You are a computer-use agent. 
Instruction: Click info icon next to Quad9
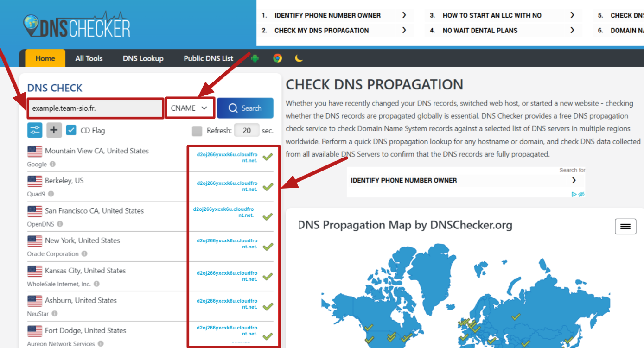pos(51,194)
